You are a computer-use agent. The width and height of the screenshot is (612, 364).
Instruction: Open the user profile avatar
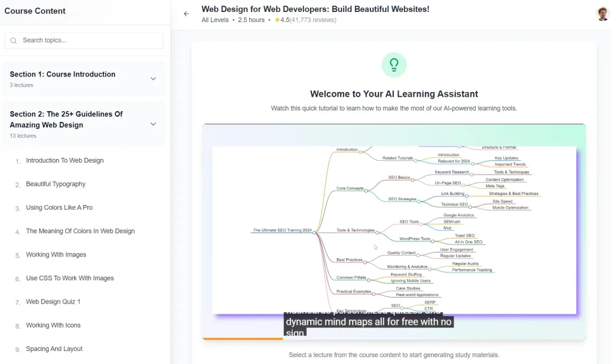(x=602, y=13)
